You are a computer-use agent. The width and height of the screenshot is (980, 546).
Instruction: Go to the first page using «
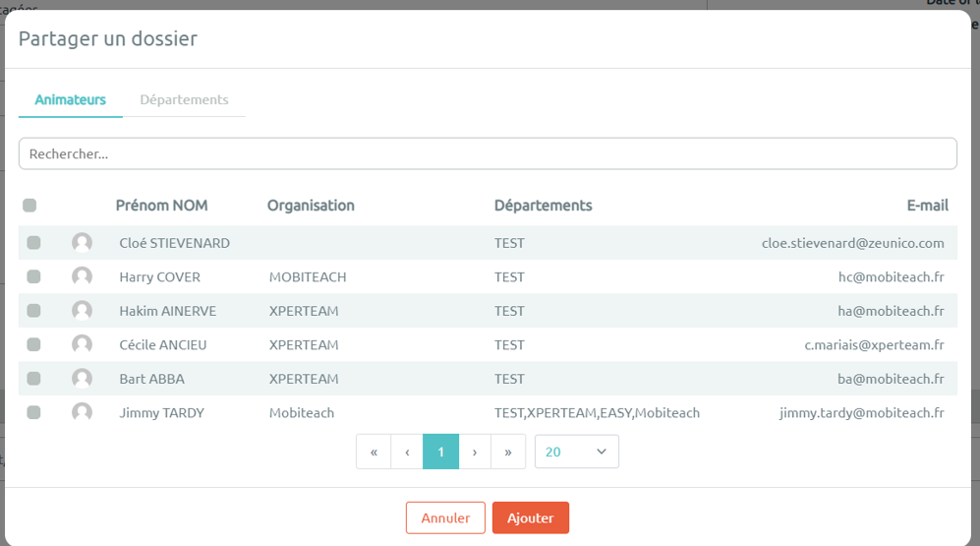[374, 452]
